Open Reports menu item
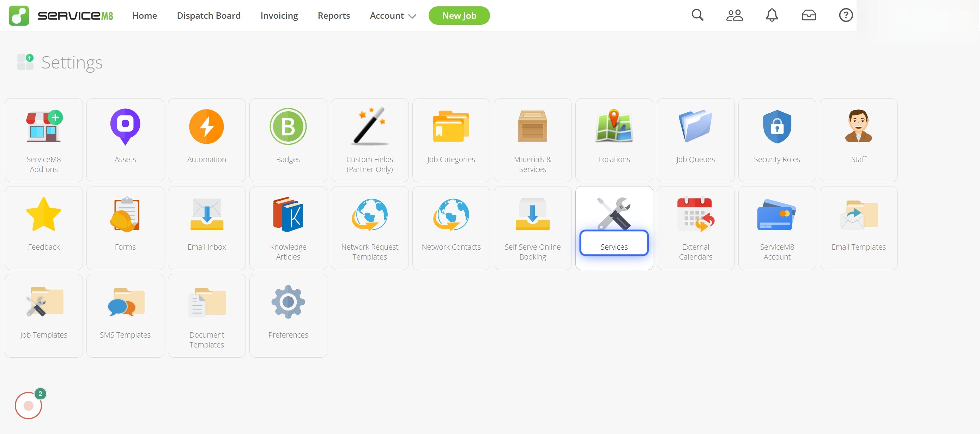 [x=334, y=16]
